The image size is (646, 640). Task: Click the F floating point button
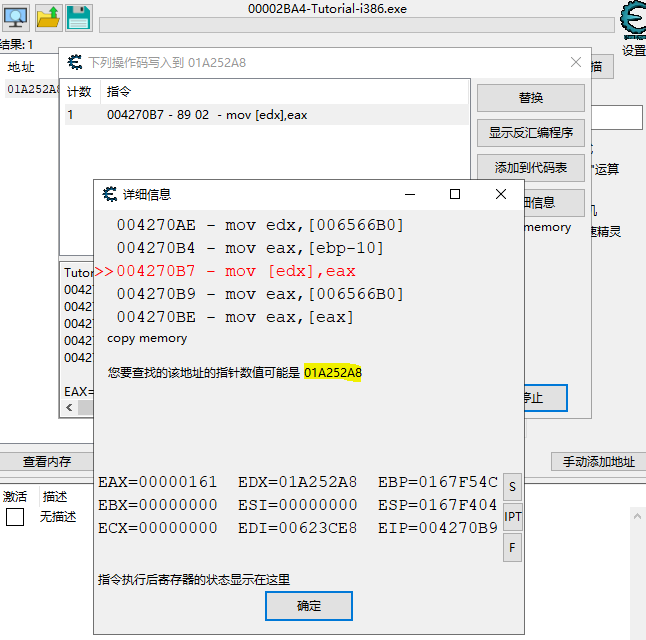pos(513,548)
